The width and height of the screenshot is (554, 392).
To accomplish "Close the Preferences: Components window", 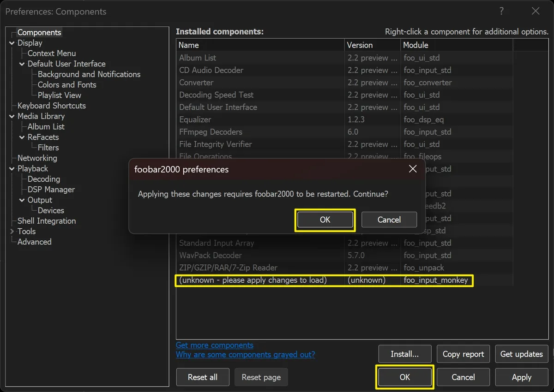I will 536,12.
